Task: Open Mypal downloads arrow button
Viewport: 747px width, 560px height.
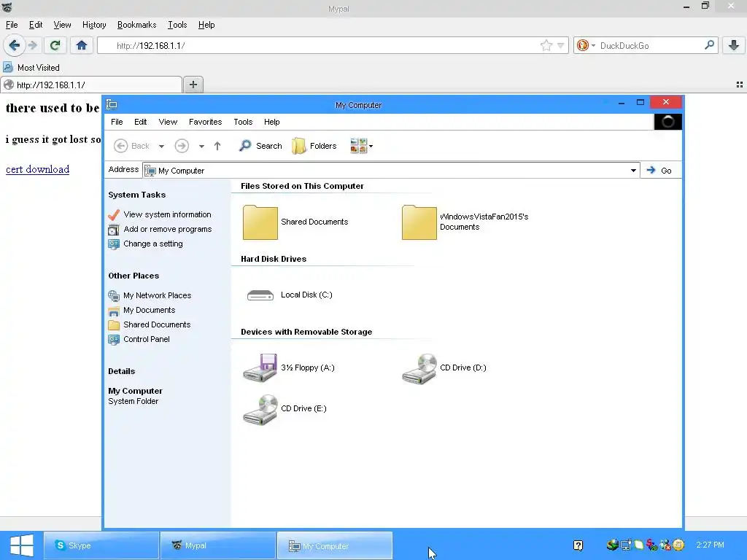Action: tap(734, 45)
